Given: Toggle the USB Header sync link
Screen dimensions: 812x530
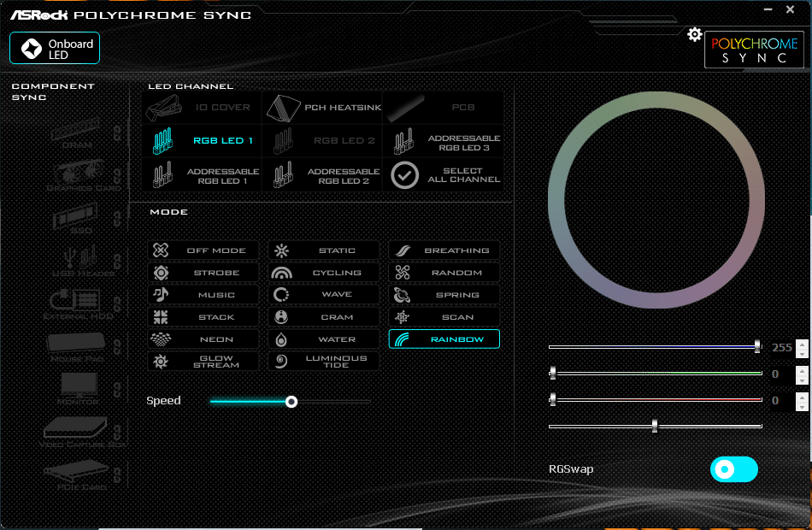Looking at the screenshot, I should tap(118, 262).
